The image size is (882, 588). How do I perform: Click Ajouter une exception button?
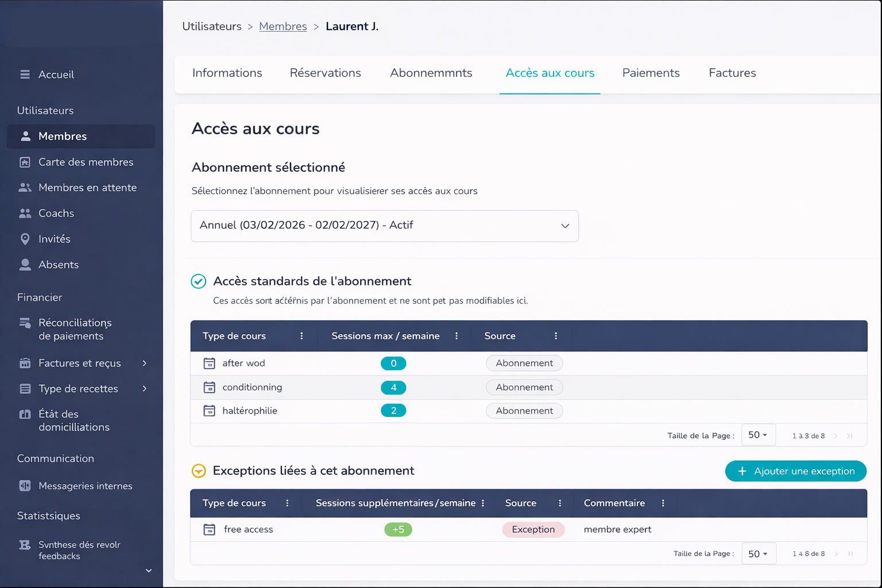796,471
